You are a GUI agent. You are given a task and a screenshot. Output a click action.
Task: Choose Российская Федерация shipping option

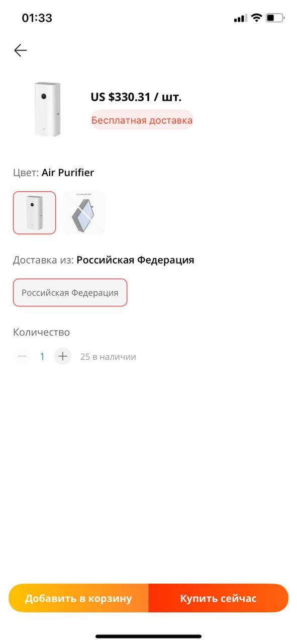point(70,292)
